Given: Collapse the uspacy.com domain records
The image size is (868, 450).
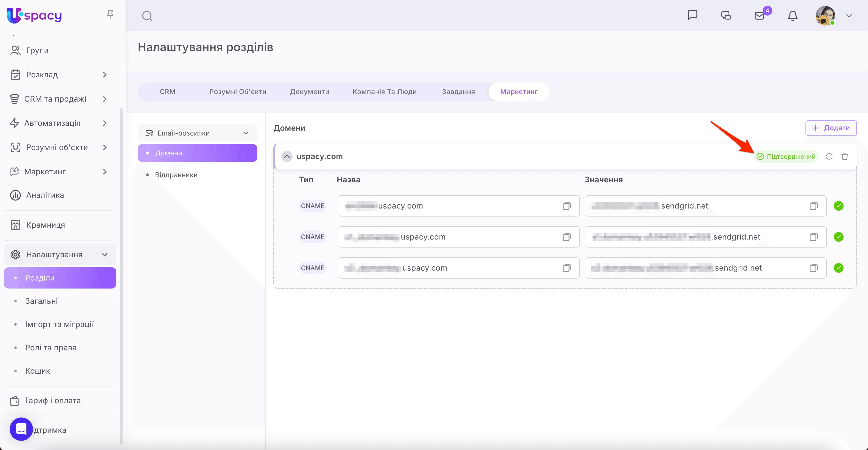Looking at the screenshot, I should click(x=287, y=156).
